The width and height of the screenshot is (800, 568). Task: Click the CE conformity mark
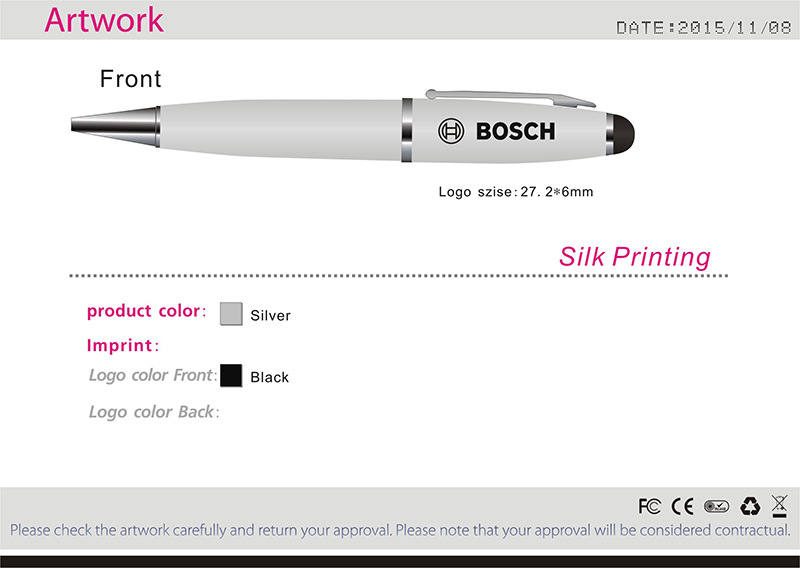(x=682, y=506)
